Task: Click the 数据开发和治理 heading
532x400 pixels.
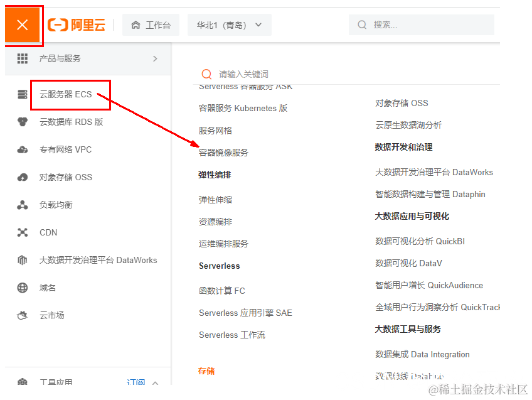Action: 404,148
